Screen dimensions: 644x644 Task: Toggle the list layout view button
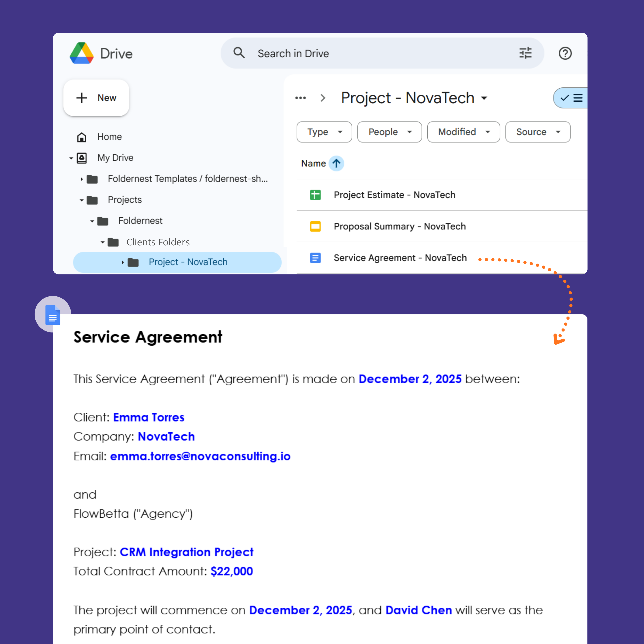pos(571,98)
